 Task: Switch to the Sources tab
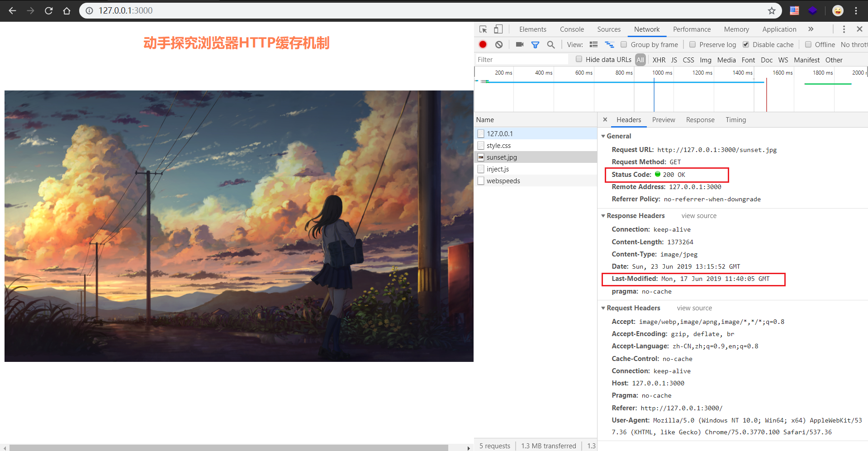[x=609, y=29]
